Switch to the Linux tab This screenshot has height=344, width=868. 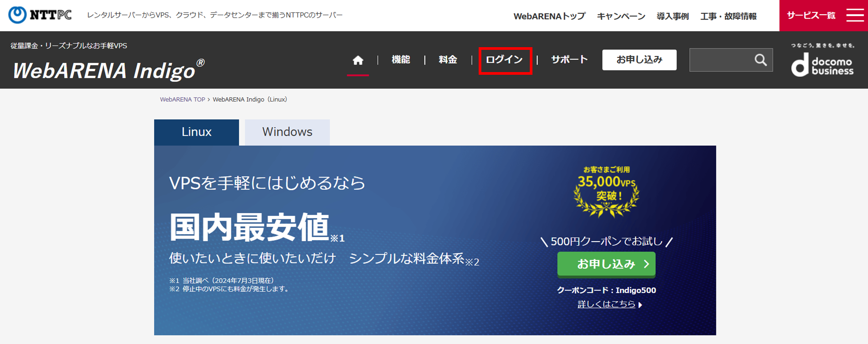pos(196,132)
